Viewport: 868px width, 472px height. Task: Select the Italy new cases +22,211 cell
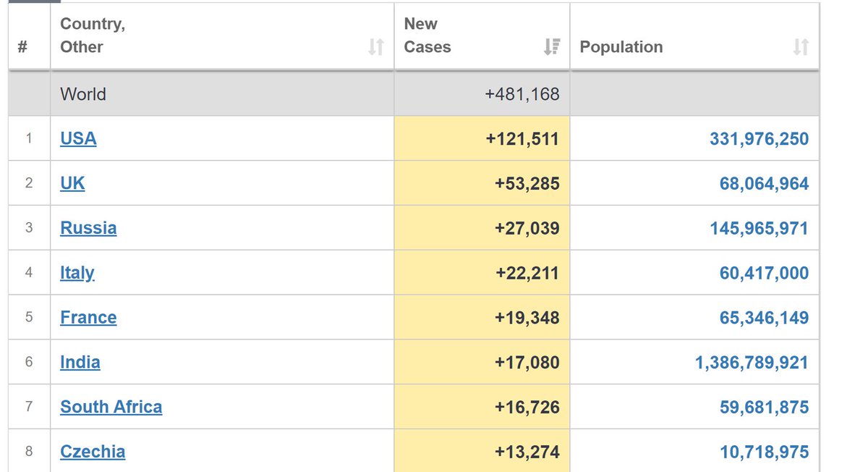coord(482,273)
